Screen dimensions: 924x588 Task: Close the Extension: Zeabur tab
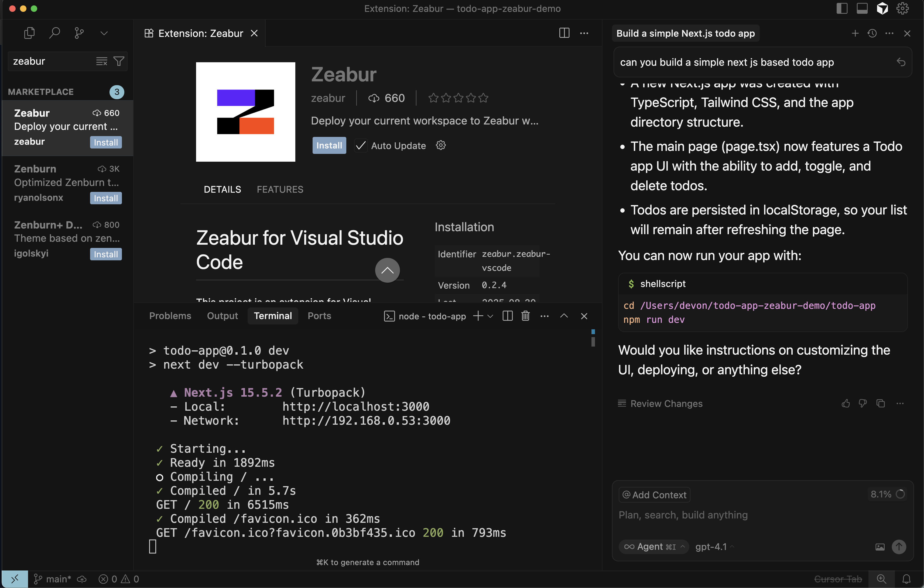pyautogui.click(x=254, y=33)
